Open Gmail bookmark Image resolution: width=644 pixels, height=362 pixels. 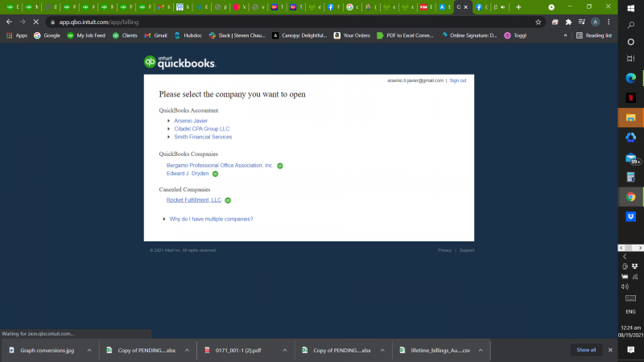(155, 35)
